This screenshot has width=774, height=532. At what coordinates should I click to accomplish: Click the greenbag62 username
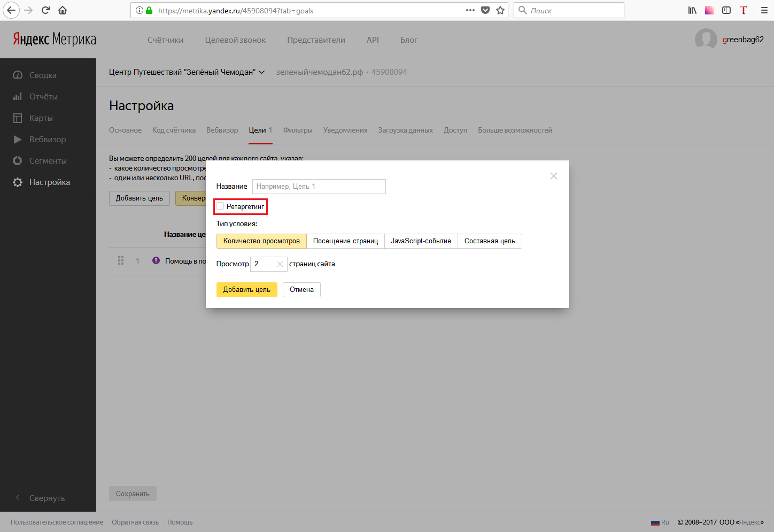pos(743,40)
